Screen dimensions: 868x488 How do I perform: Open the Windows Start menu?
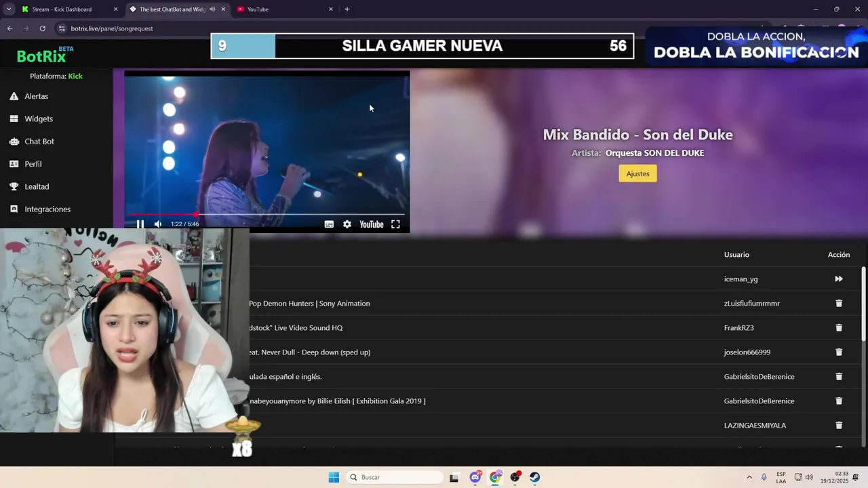pos(334,477)
